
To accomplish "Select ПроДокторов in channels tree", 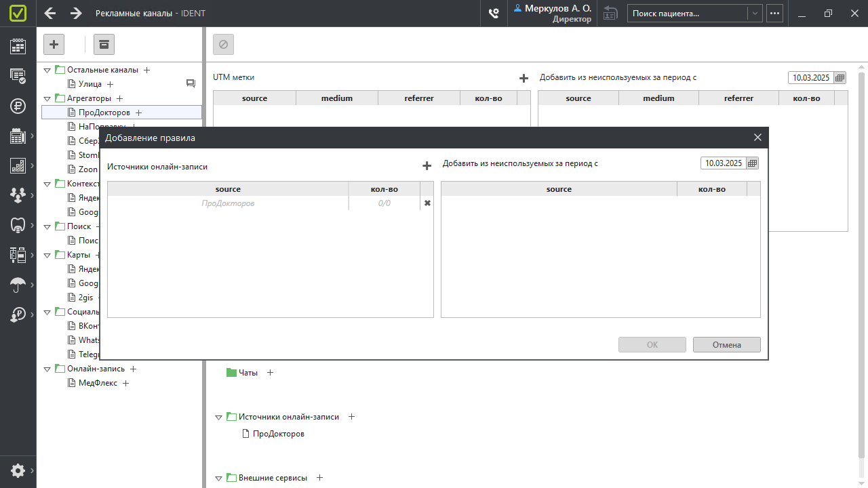I will click(104, 113).
